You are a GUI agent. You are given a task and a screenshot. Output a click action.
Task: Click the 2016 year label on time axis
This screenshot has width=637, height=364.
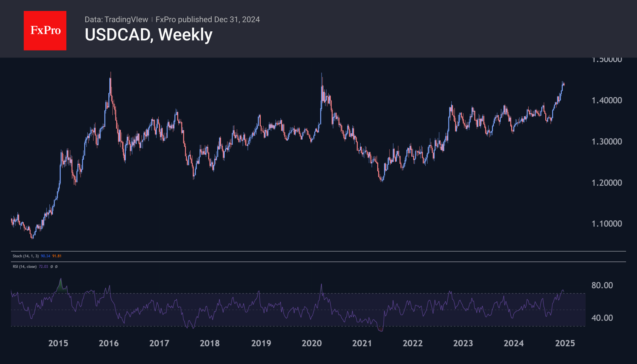(x=109, y=343)
